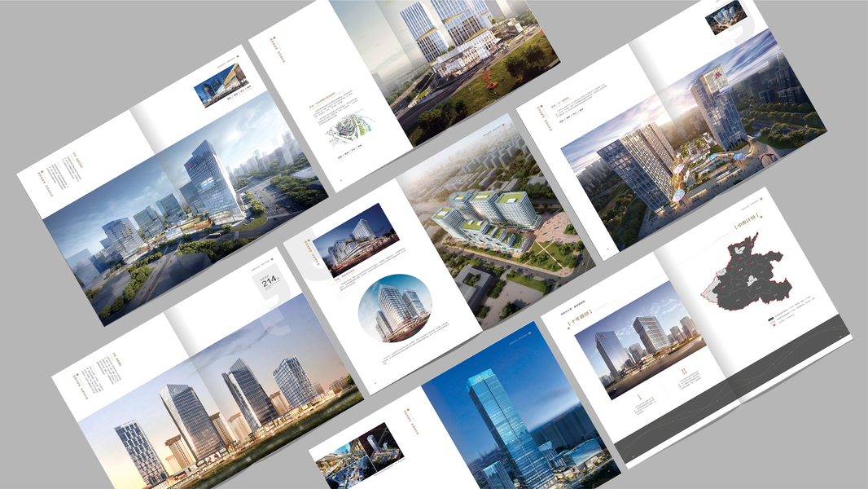This screenshot has width=868, height=489.
Task: Click the small blue-gold building thumbnail, top-left spread
Action: coord(221,84)
